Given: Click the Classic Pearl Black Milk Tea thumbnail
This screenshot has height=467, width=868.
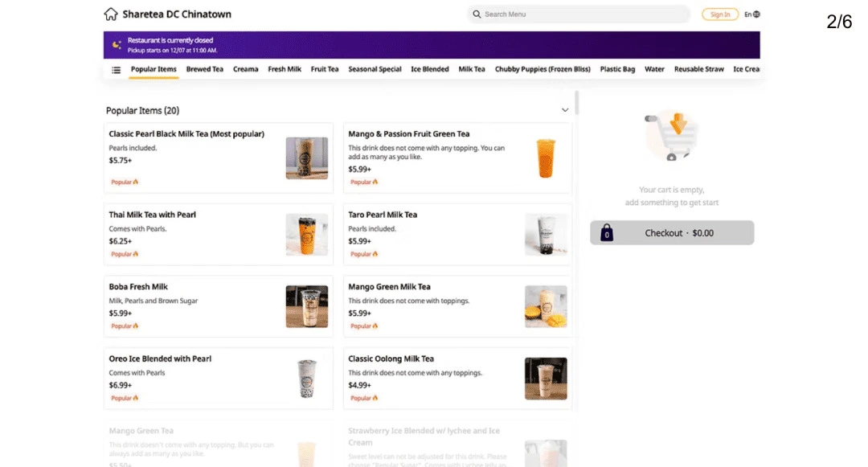Looking at the screenshot, I should [x=307, y=158].
